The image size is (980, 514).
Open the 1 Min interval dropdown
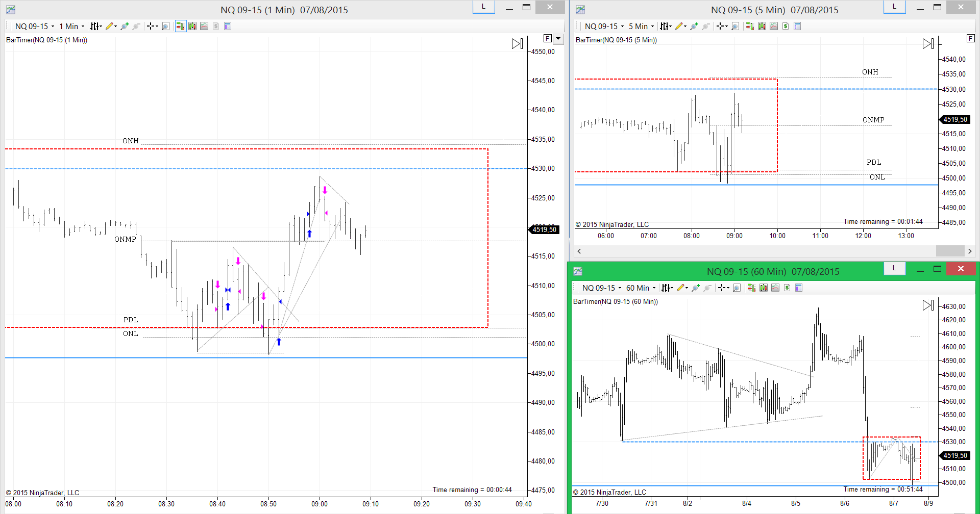[x=72, y=26]
